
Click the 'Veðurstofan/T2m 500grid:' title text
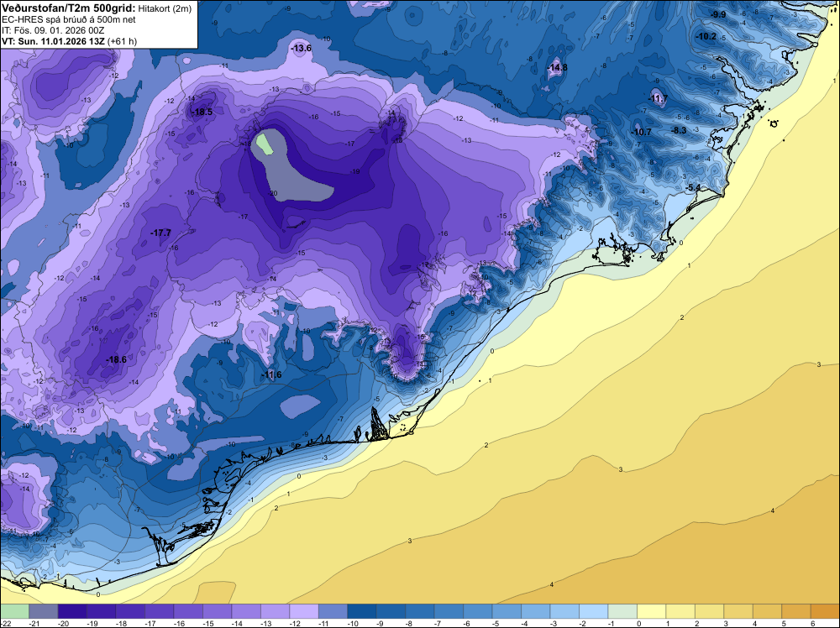coord(69,8)
